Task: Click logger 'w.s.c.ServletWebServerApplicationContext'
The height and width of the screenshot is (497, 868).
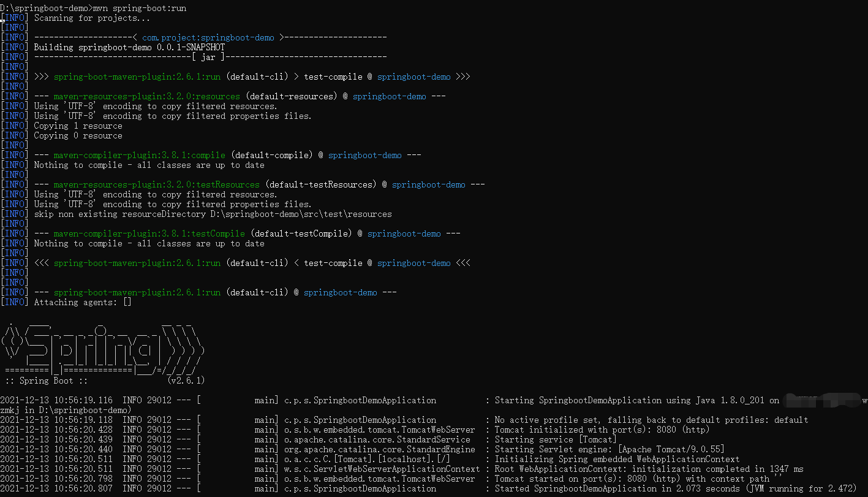Action: coord(382,469)
